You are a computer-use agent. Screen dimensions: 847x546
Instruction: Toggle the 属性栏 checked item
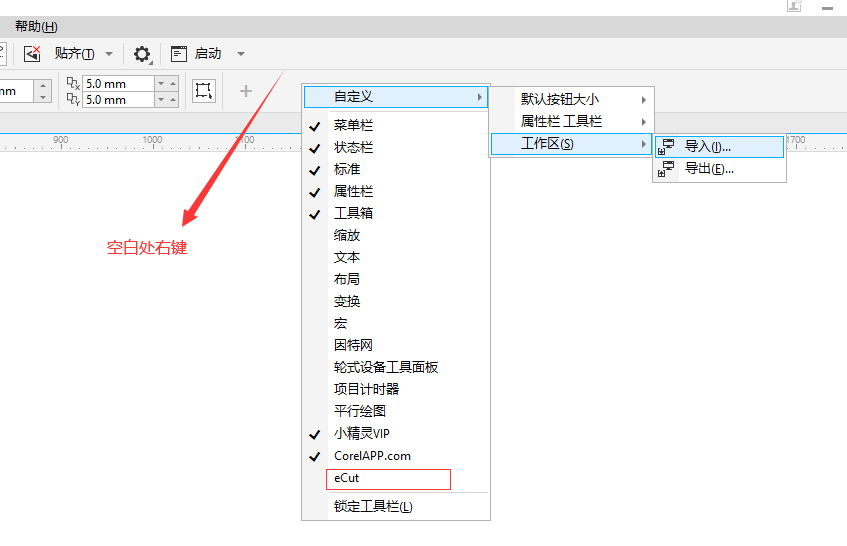click(396, 191)
